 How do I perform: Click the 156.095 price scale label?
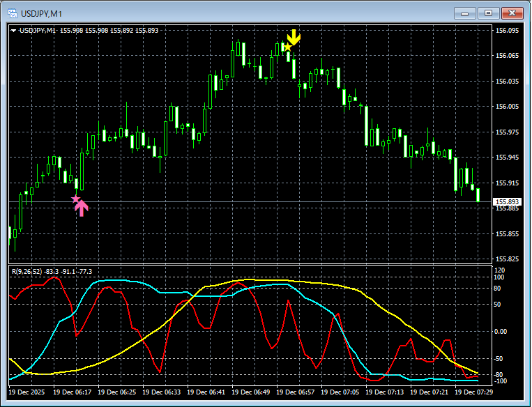click(x=506, y=31)
